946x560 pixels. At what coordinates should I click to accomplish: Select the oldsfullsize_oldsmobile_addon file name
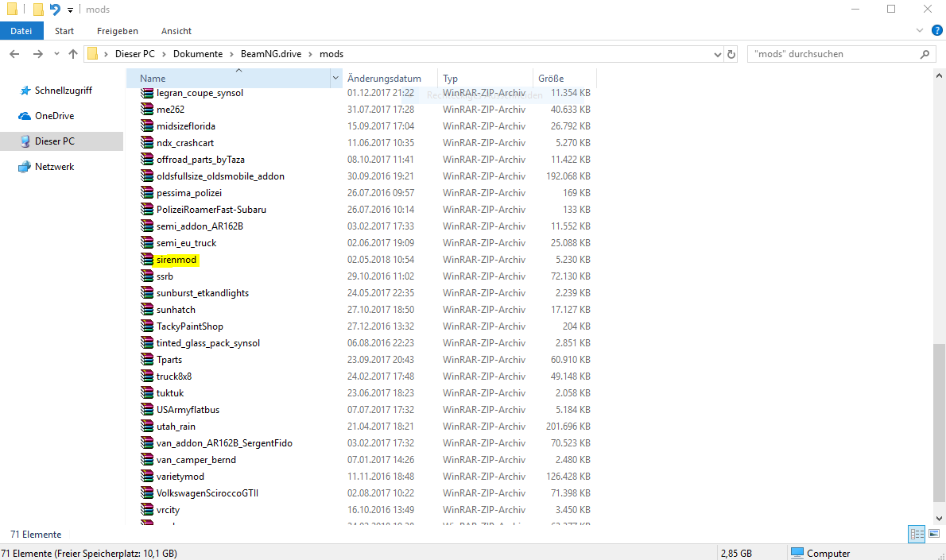pos(220,176)
